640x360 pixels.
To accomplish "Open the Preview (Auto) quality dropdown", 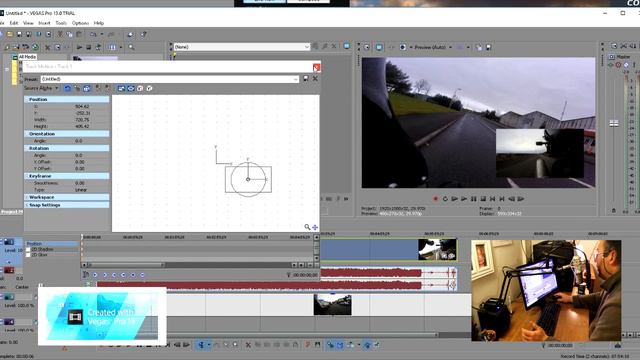I will pos(433,47).
